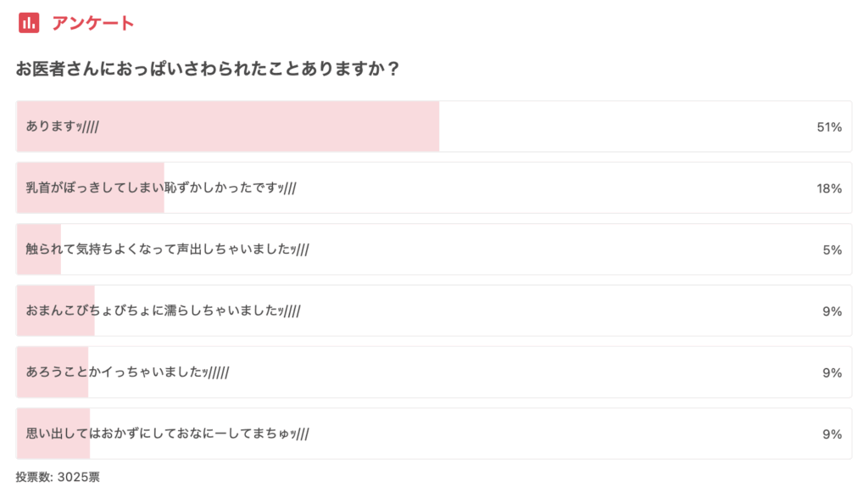This screenshot has height=487, width=868.
Task: Click the 投票数: 3025票 vote count
Action: (58, 477)
